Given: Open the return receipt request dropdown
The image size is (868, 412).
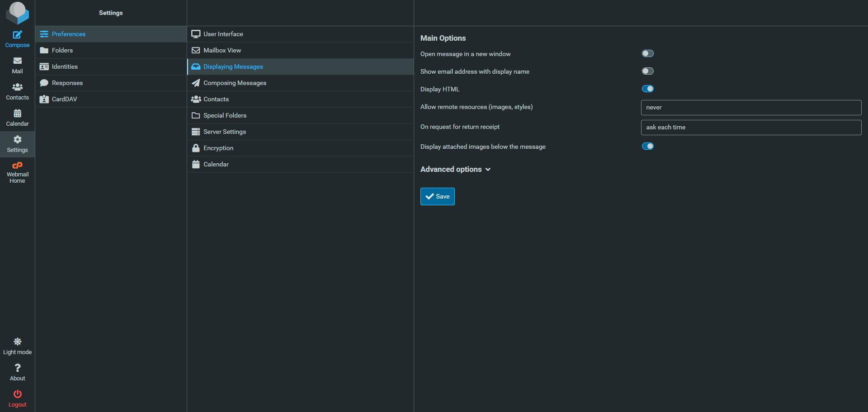Looking at the screenshot, I should coord(750,128).
